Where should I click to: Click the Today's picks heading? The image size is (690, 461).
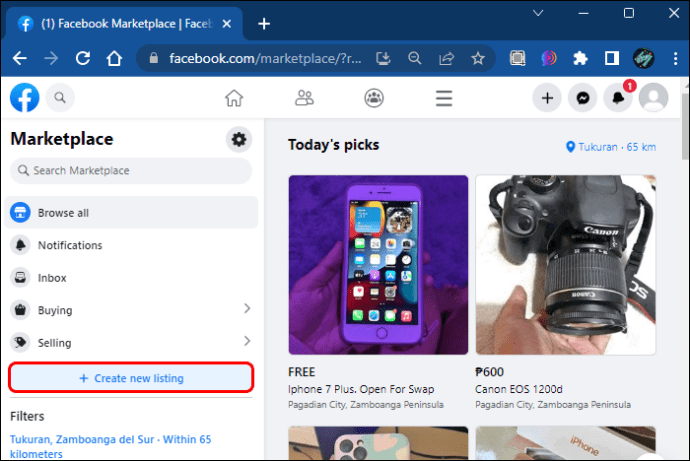point(334,145)
